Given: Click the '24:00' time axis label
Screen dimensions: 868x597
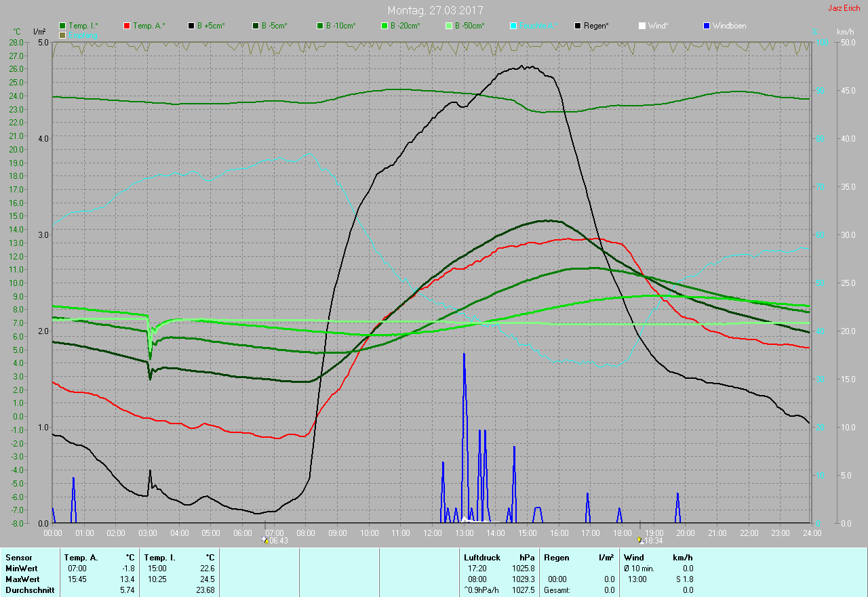Looking at the screenshot, I should tap(812, 533).
